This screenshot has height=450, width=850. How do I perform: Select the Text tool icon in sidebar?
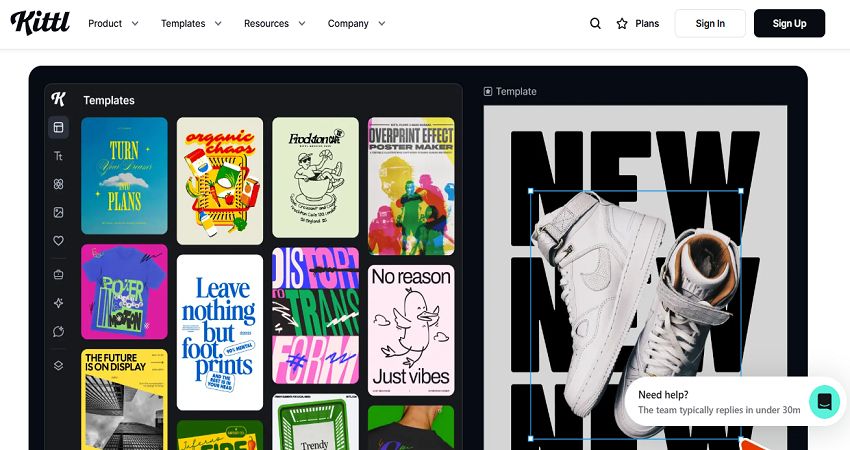tap(59, 156)
